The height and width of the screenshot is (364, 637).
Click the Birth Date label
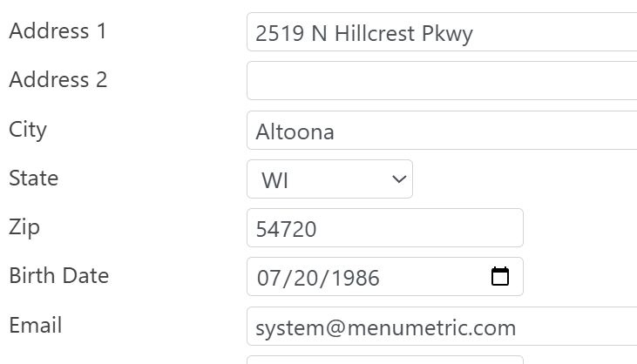click(58, 276)
